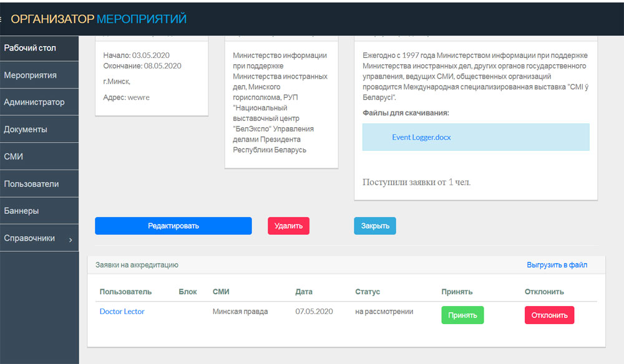Open Баннеры in the sidebar
This screenshot has height=364, width=624.
pos(39,211)
